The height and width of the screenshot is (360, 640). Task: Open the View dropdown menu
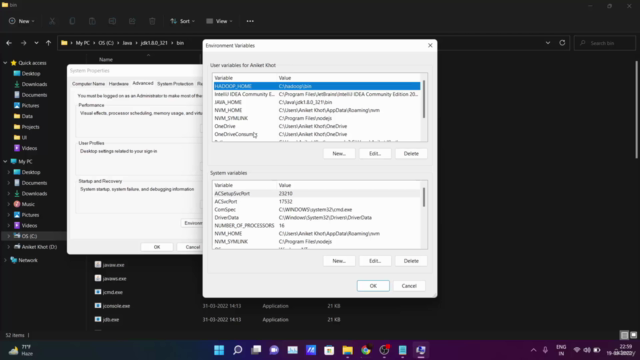[219, 21]
